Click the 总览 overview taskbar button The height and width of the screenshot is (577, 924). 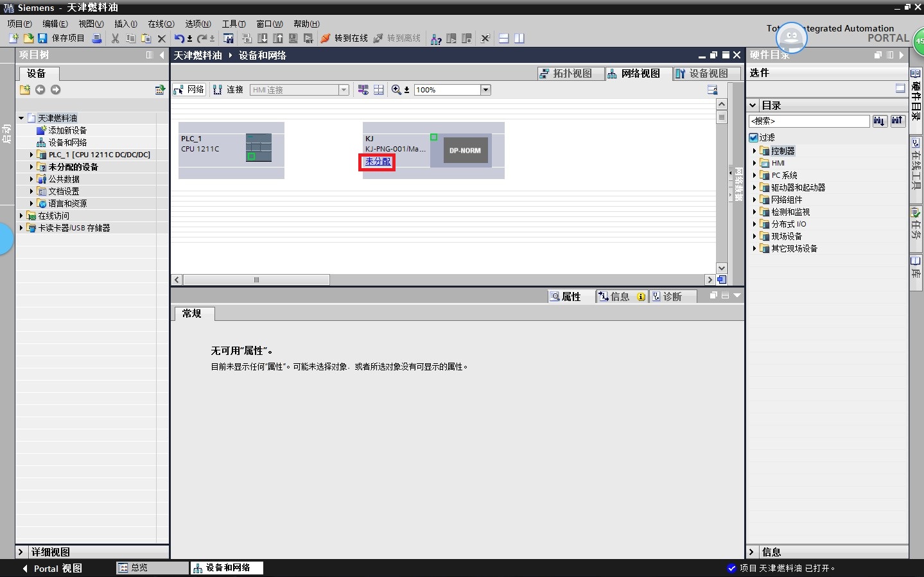point(152,568)
